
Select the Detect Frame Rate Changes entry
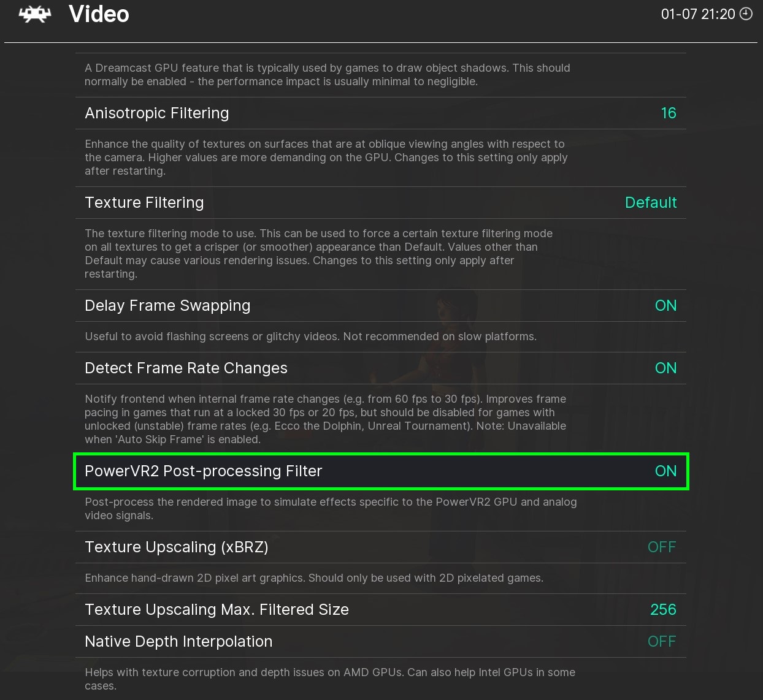tap(186, 368)
